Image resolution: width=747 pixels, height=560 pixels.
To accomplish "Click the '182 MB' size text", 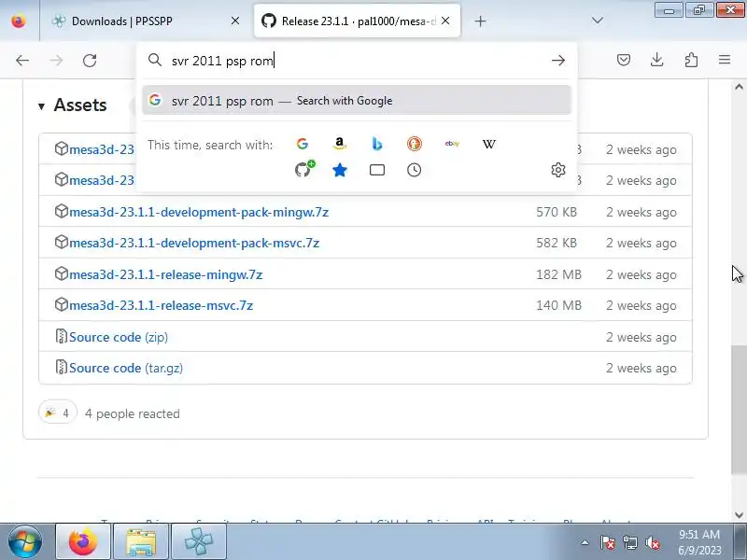I will 558,274.
